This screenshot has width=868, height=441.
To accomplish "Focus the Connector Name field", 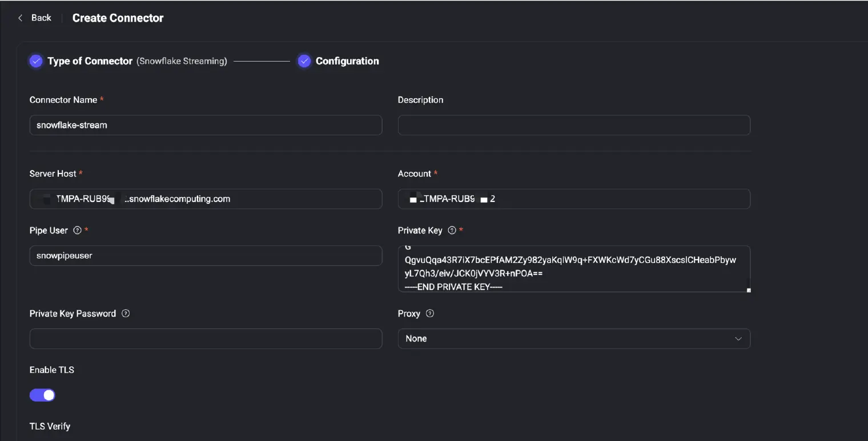I will [x=206, y=125].
